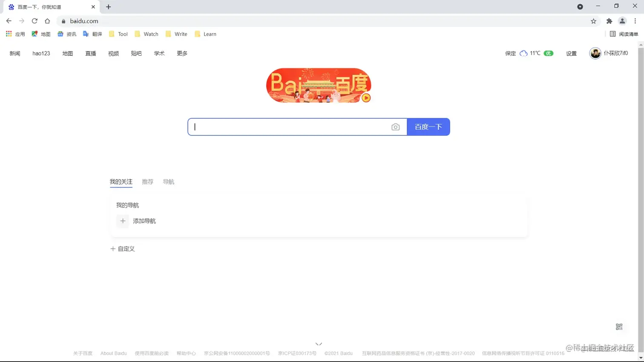This screenshot has height=362, width=644.
Task: Click the 京ICP证030173号 footer link
Action: (297, 353)
